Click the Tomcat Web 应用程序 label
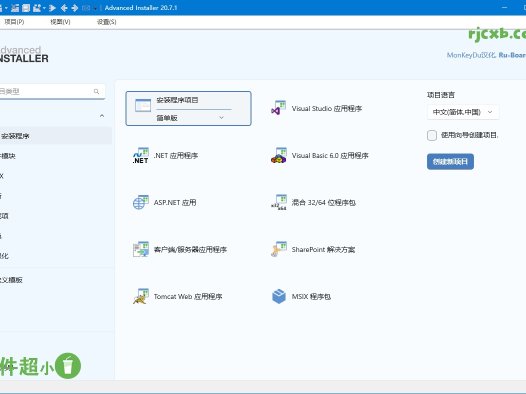Viewport: 526px width, 394px height. (x=188, y=296)
